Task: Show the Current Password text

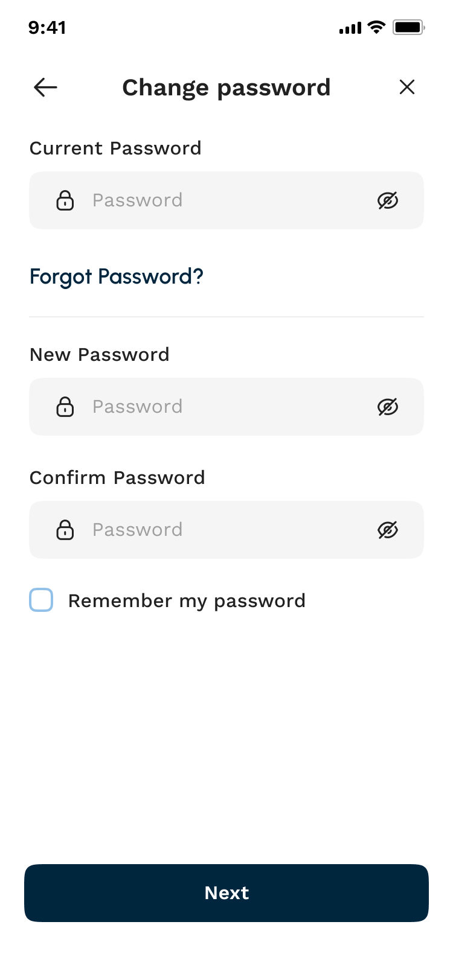Action: [388, 200]
